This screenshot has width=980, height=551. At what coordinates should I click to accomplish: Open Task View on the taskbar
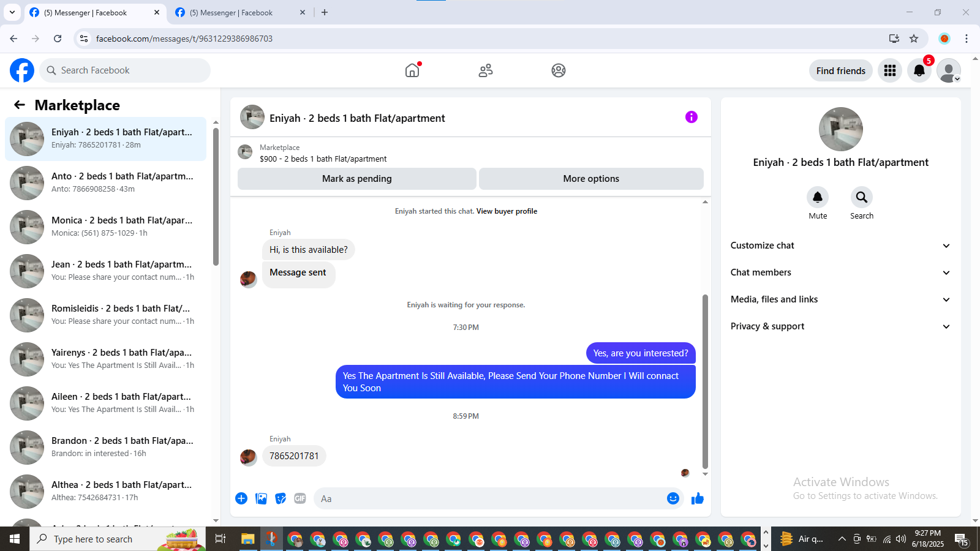(x=221, y=539)
